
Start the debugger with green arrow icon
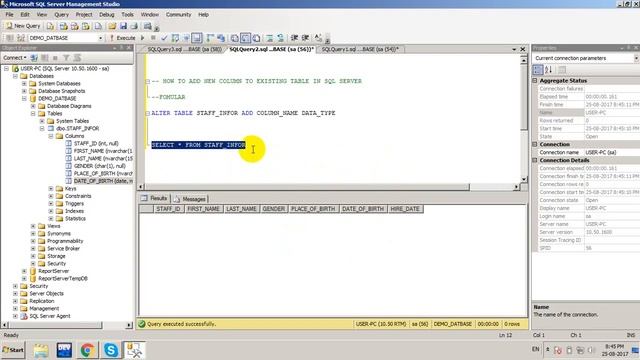point(142,38)
